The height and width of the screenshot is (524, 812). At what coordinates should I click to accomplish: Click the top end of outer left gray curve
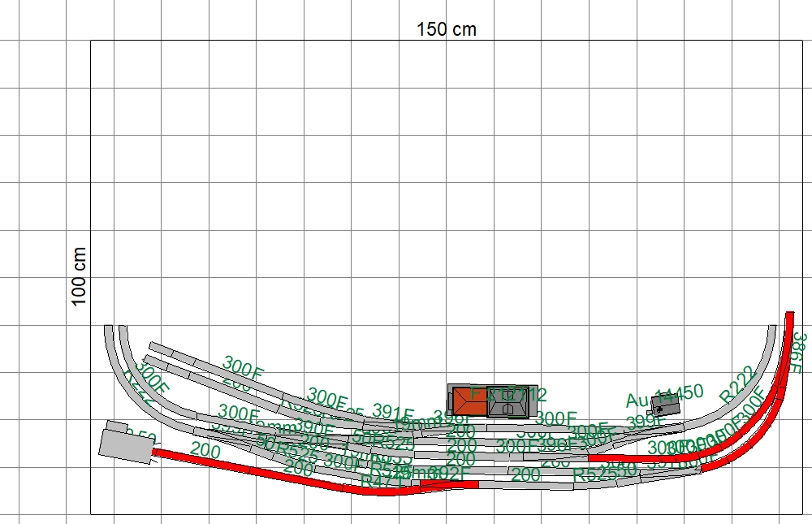109,329
